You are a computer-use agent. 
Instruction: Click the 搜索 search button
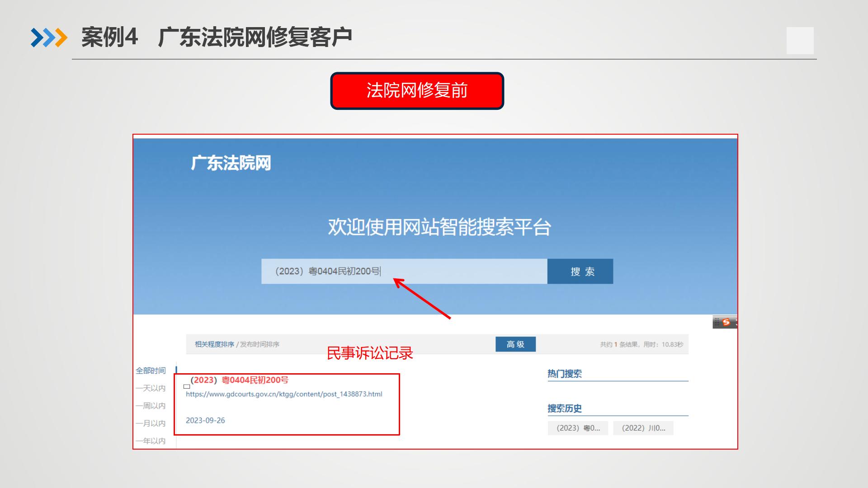pos(580,271)
